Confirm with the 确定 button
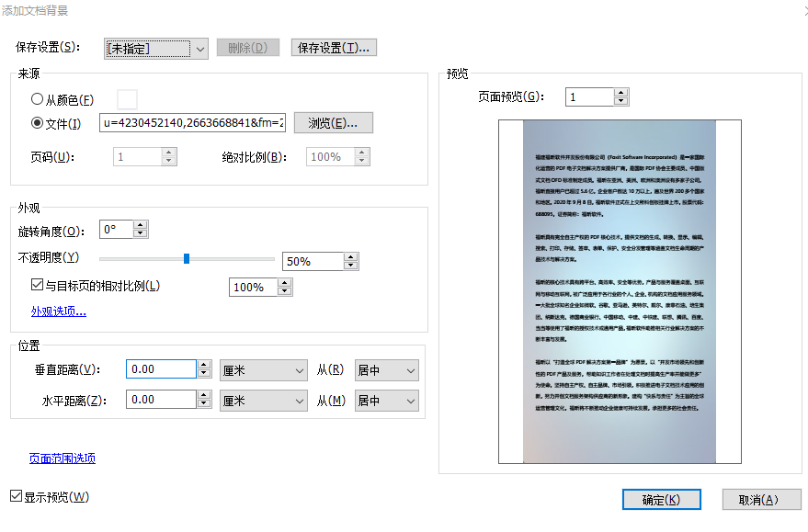Screen dimensions: 808x532 click(661, 499)
